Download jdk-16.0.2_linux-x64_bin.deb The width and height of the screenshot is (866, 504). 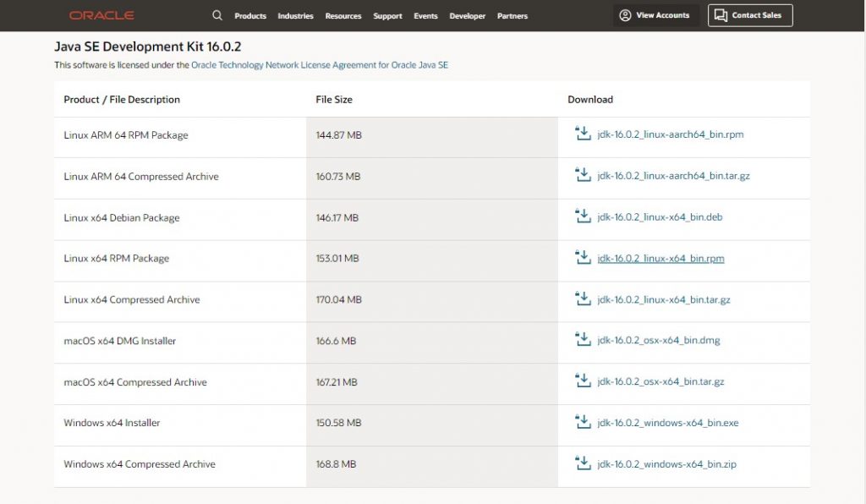click(660, 217)
